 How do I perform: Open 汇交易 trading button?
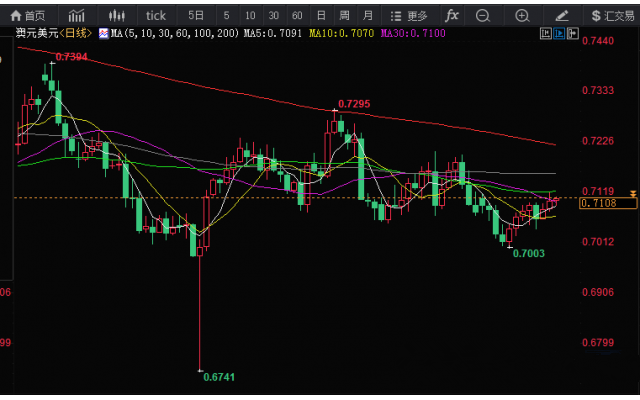(613, 16)
